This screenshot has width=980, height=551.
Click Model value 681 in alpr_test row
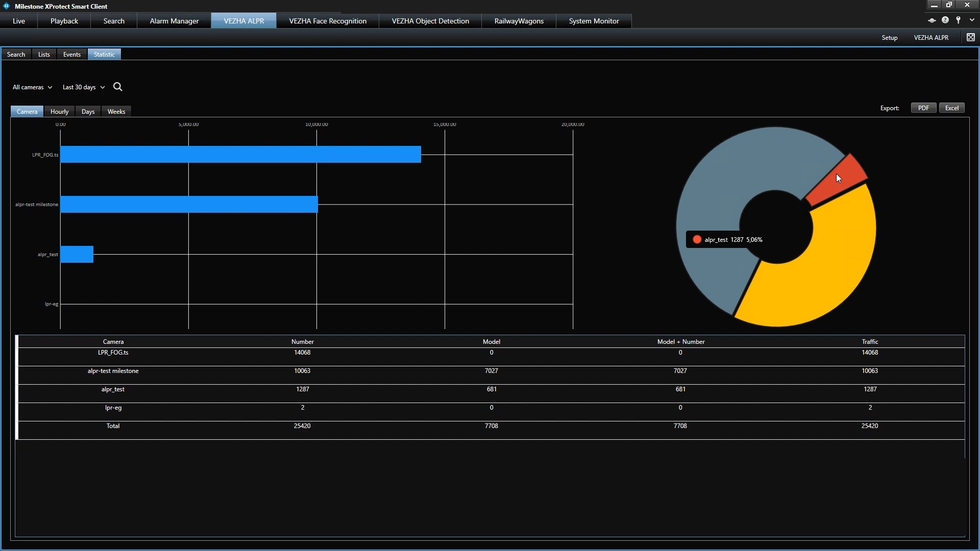492,389
